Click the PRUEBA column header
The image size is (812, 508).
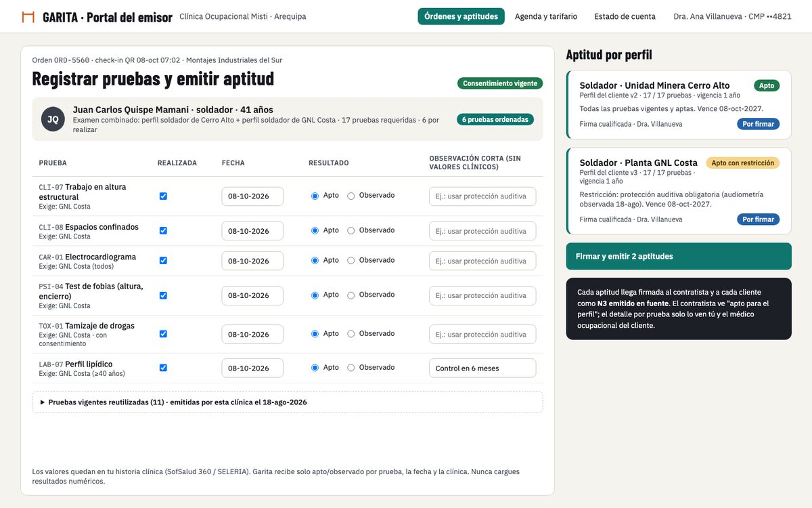[53, 163]
